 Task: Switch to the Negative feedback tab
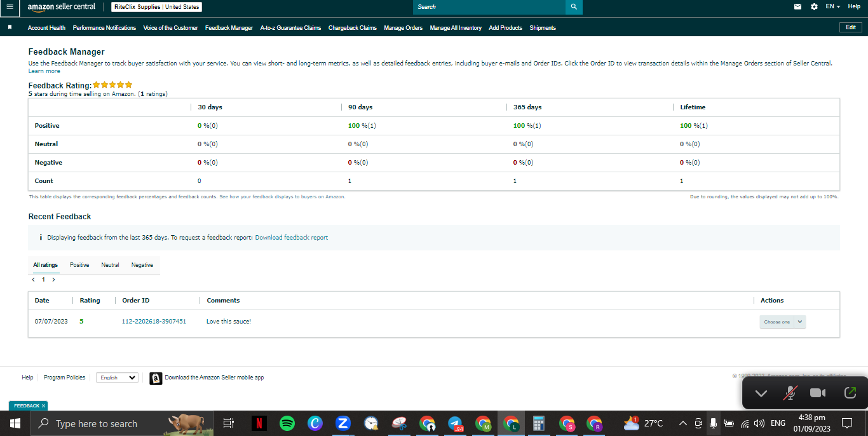pyautogui.click(x=142, y=265)
